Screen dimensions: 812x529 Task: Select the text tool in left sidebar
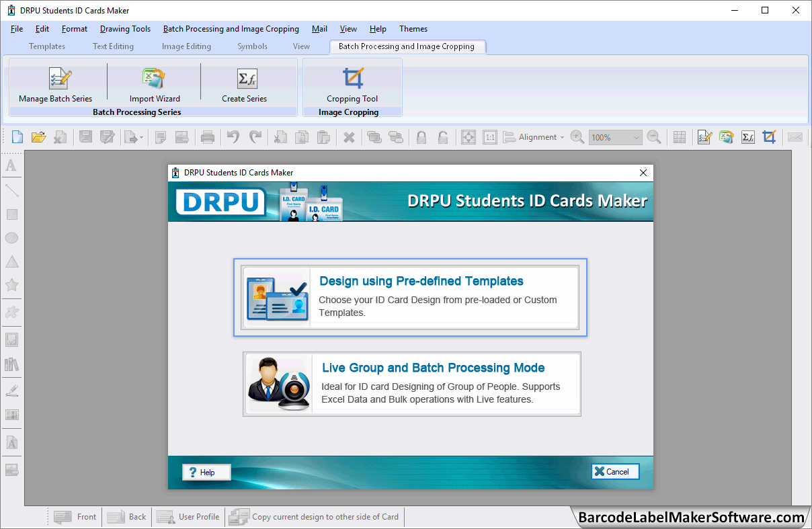pos(11,165)
